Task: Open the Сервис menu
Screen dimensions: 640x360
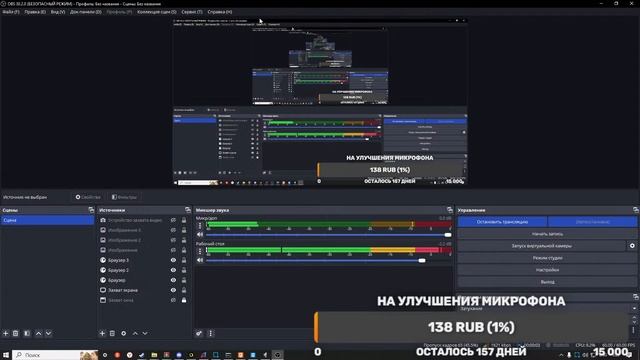Action: (x=192, y=12)
